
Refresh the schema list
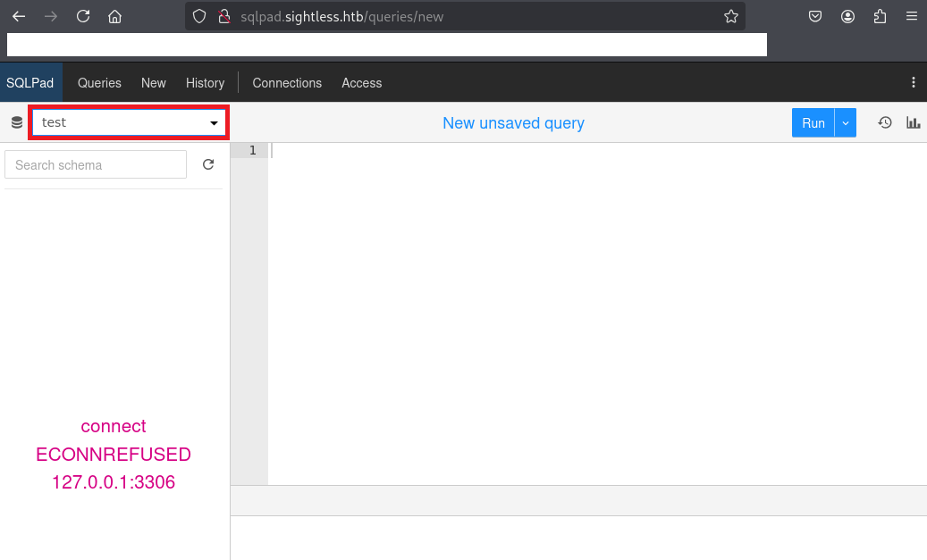coord(208,164)
